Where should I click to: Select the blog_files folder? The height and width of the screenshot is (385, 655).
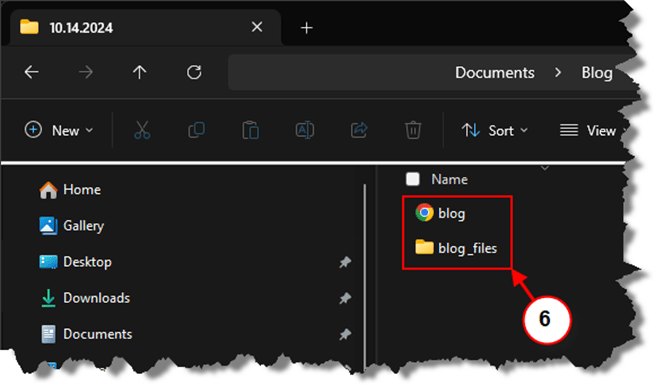[457, 248]
